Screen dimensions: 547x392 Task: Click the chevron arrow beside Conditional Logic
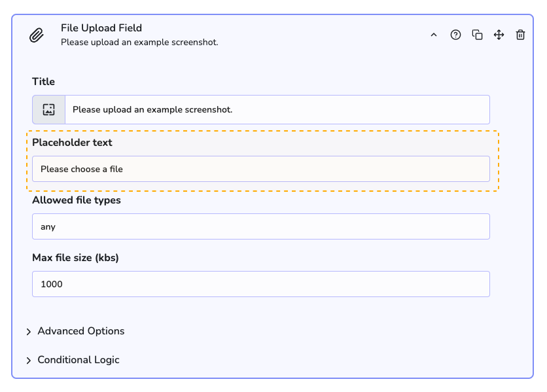coord(29,361)
